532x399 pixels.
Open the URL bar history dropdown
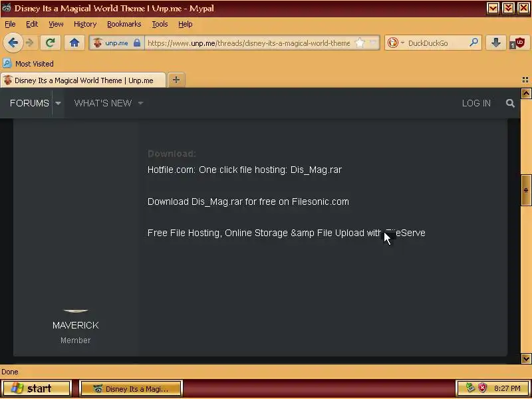pyautogui.click(x=373, y=43)
